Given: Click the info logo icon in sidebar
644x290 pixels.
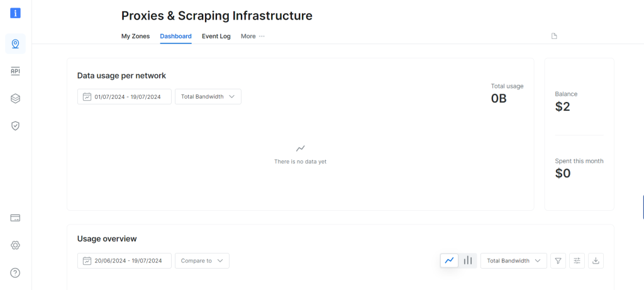Looking at the screenshot, I should (16, 13).
